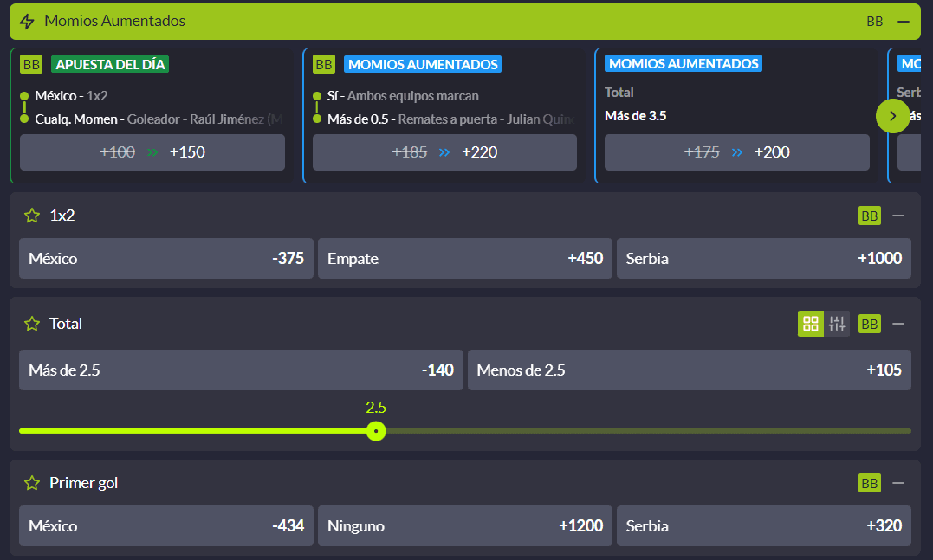Image resolution: width=933 pixels, height=560 pixels.
Task: Switch Total to grid view
Action: point(811,324)
